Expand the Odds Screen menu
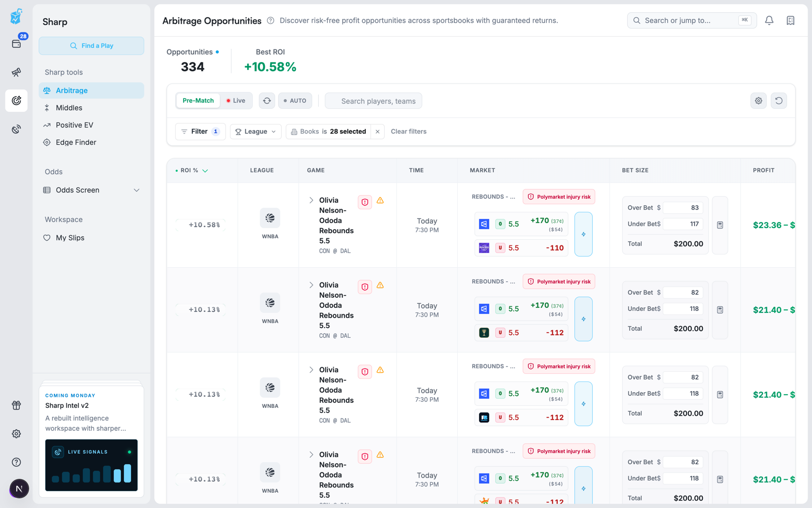 pos(91,190)
